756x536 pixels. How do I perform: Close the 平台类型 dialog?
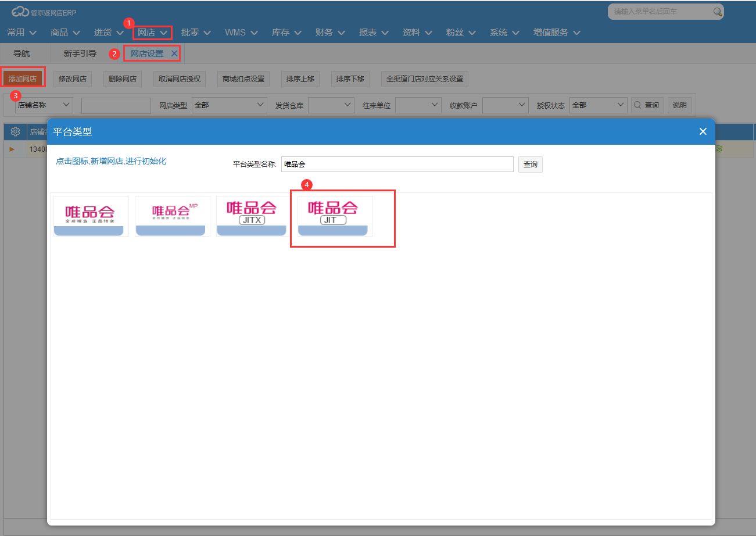coord(703,131)
